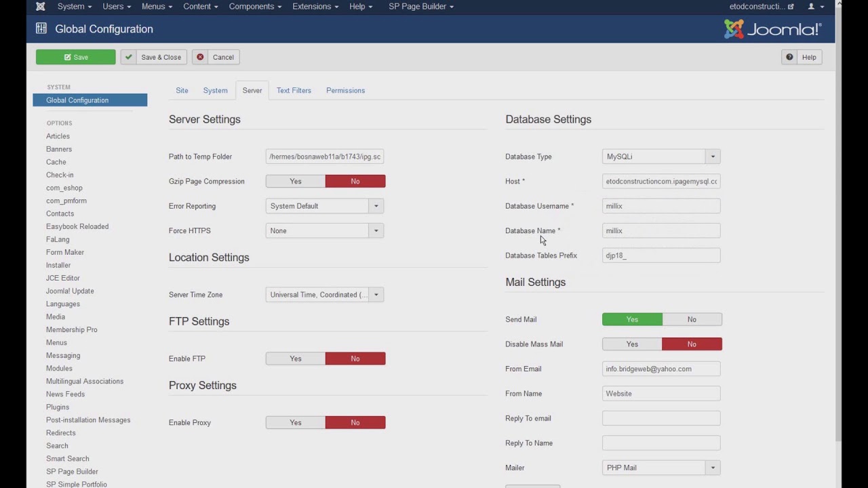Select the Server tab
This screenshot has width=868, height=488.
coord(252,90)
